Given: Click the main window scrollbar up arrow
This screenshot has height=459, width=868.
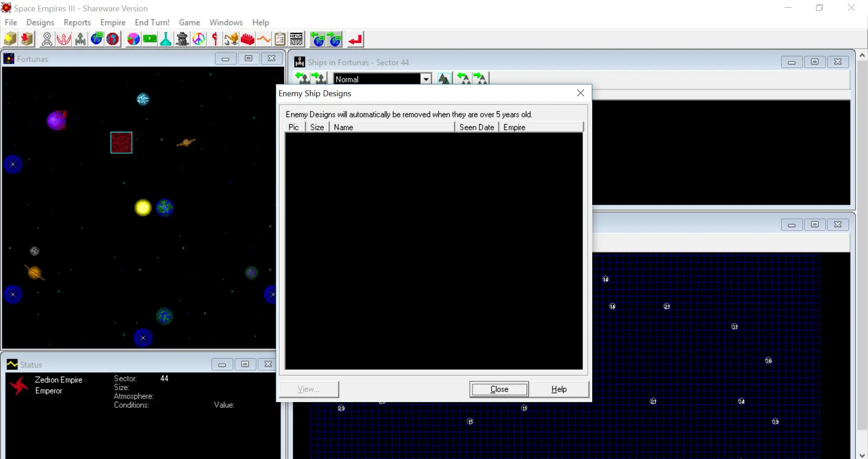Looking at the screenshot, I should pyautogui.click(x=862, y=55).
